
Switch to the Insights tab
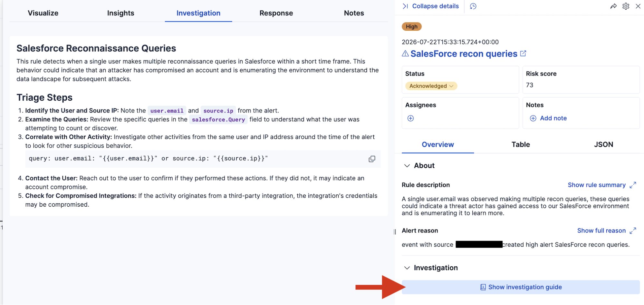(121, 13)
